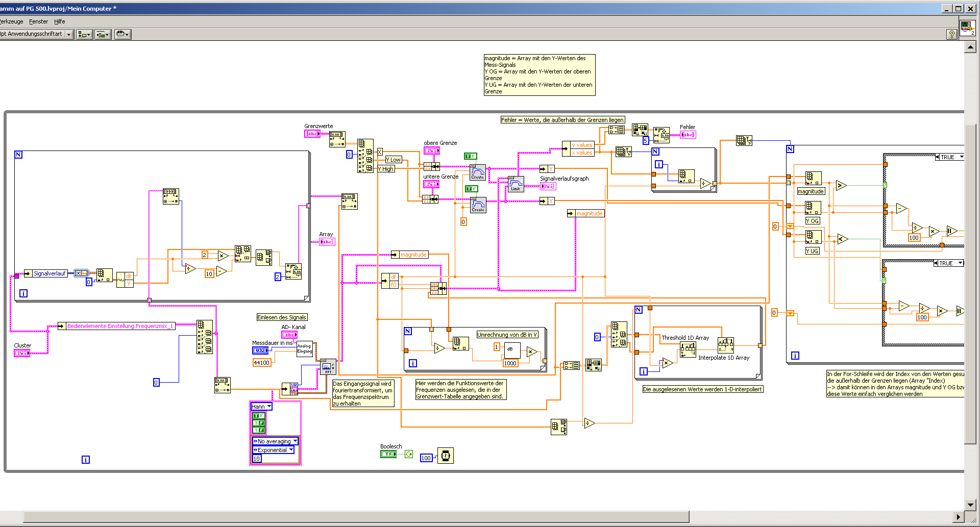Click the 10 value under Exponential
Image resolution: width=980 pixels, height=527 pixels.
tap(257, 459)
